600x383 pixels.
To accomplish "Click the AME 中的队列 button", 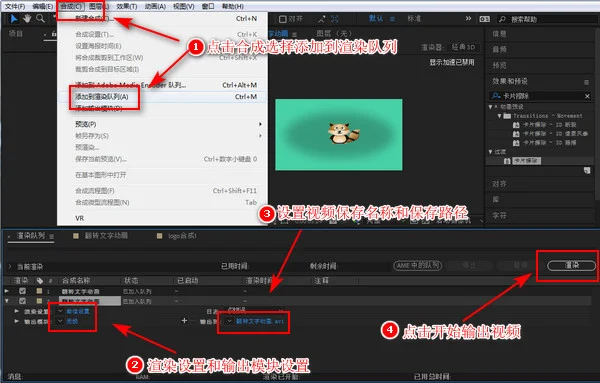I will tap(417, 265).
